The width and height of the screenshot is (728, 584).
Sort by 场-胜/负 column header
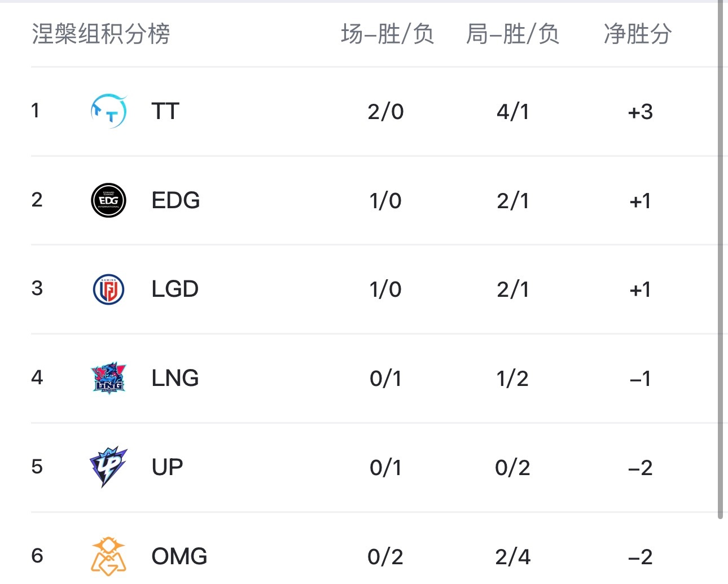click(387, 34)
